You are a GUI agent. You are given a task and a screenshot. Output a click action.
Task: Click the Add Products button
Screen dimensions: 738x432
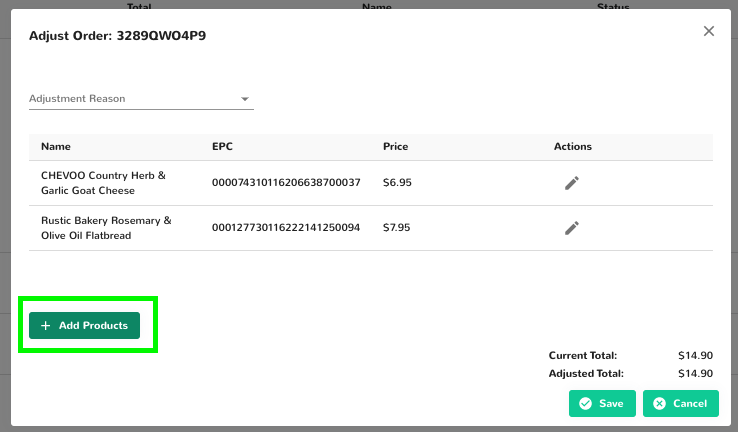click(84, 325)
